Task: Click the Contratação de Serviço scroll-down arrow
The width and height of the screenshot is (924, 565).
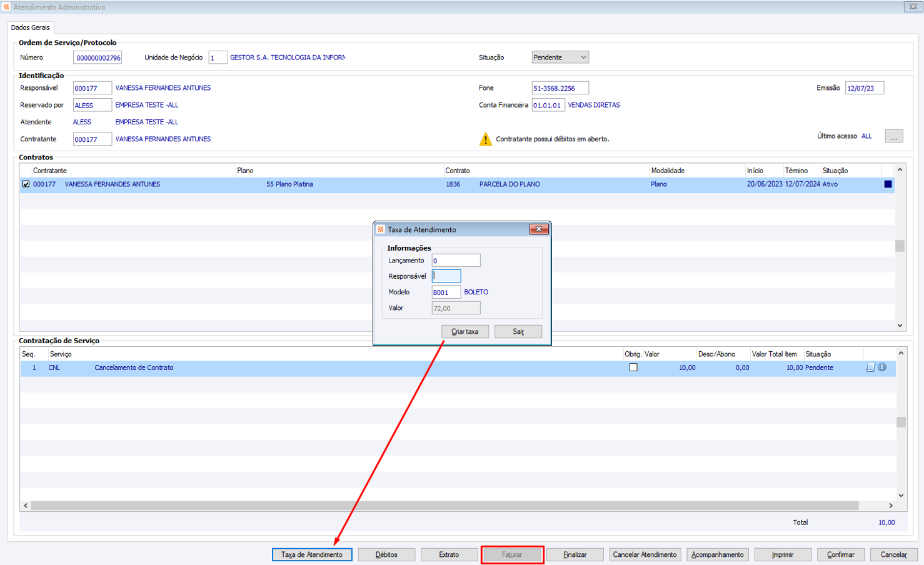Action: click(901, 496)
